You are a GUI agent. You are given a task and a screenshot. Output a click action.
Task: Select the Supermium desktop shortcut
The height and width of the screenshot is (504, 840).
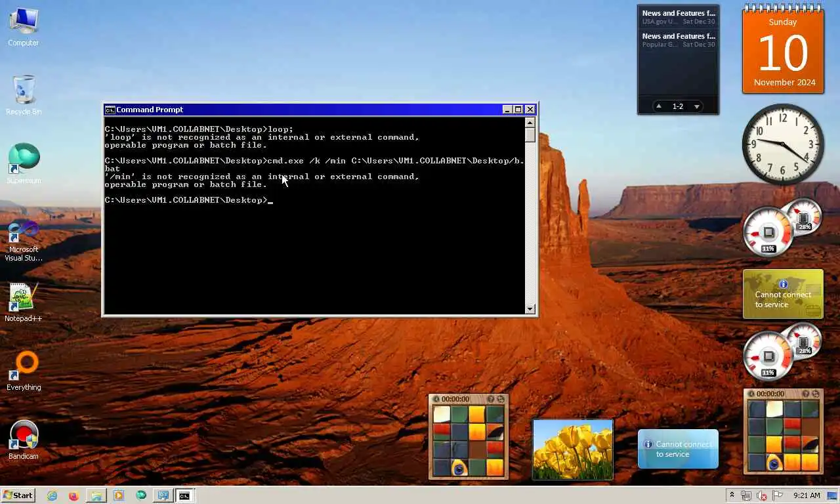pyautogui.click(x=24, y=164)
